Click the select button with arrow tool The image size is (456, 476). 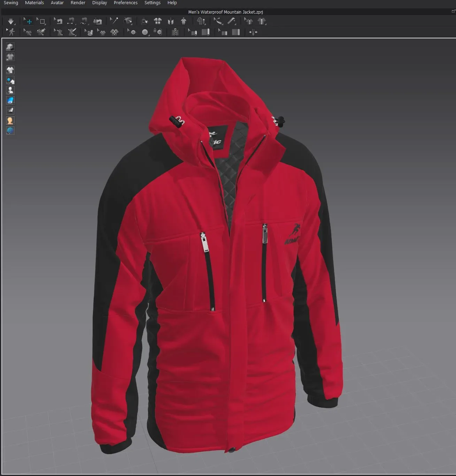pos(132,32)
